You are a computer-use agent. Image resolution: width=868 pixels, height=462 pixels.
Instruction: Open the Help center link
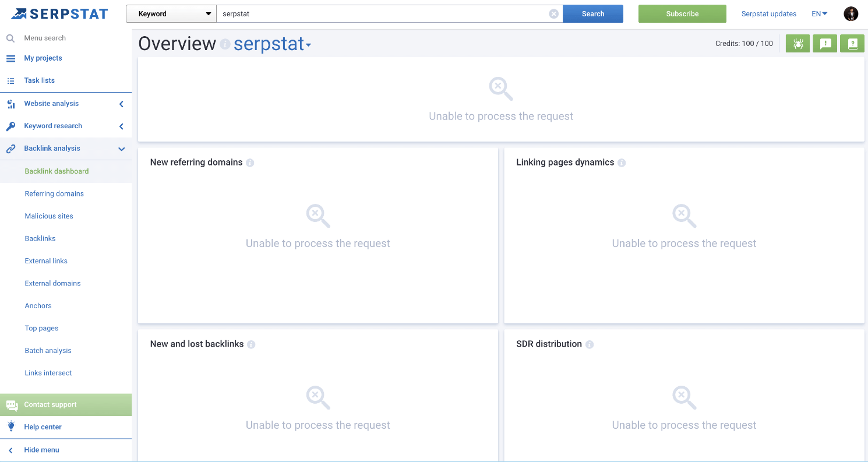click(x=43, y=427)
